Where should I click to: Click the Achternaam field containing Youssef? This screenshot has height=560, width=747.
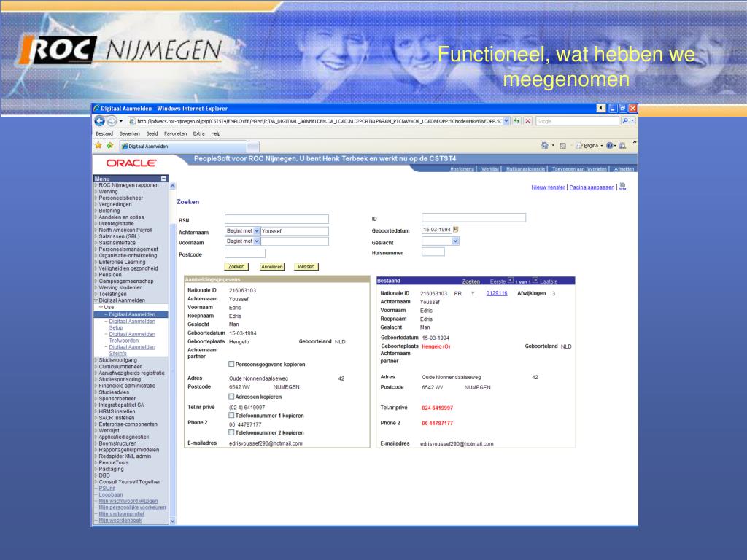[x=294, y=231]
